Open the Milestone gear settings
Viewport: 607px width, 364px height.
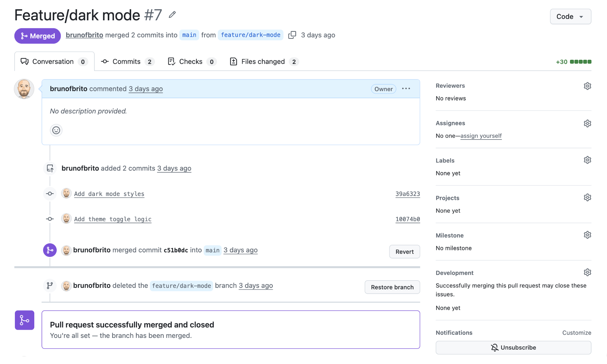pos(587,235)
